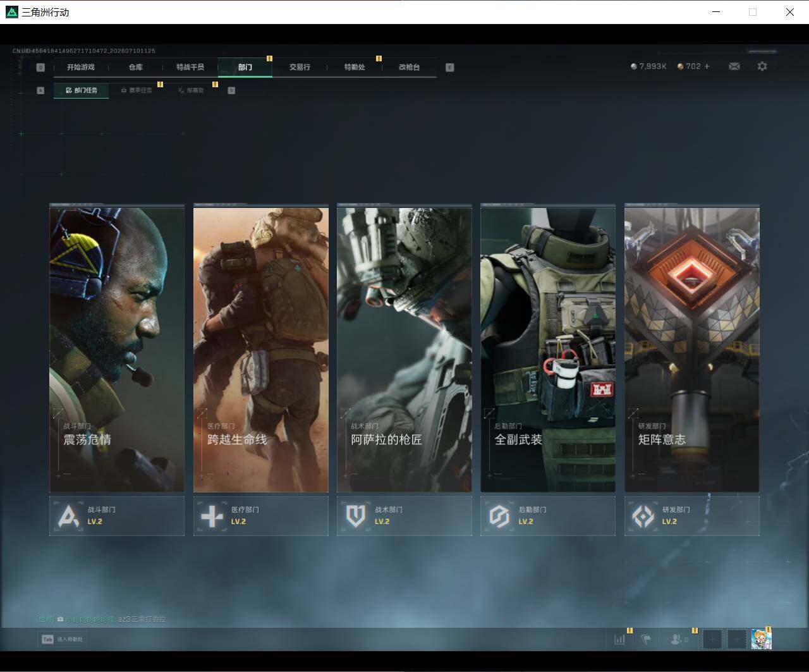Click the D key next sub-tab icon
Image resolution: width=809 pixels, height=672 pixels.
[x=231, y=90]
